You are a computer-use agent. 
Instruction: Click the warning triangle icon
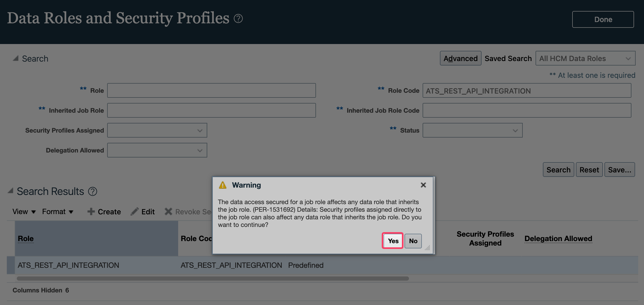pos(222,185)
